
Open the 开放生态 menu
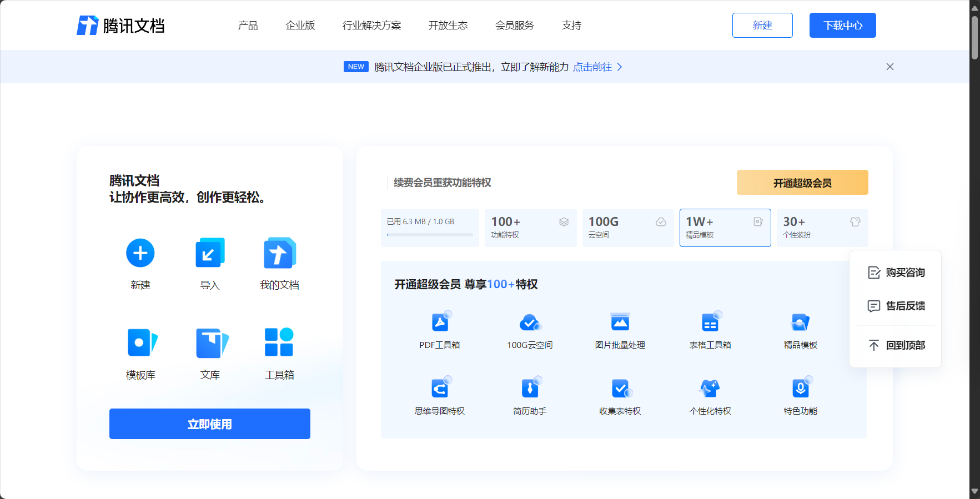point(448,26)
